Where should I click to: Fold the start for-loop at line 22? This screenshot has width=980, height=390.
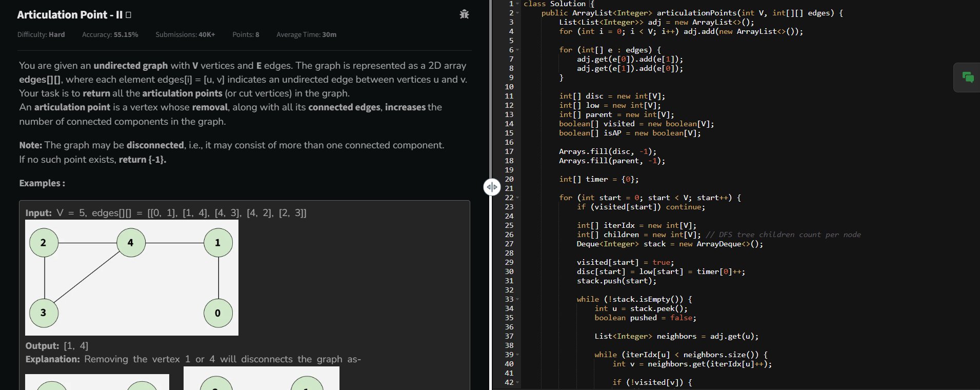point(517,198)
